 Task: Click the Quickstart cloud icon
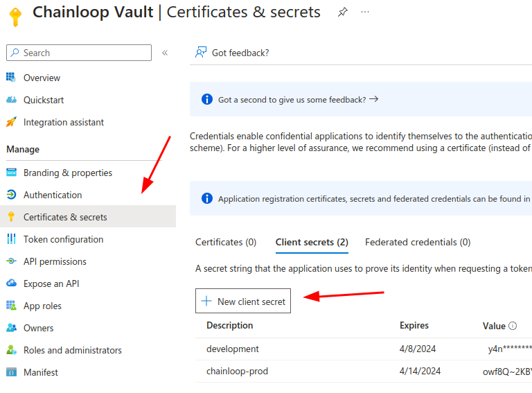click(11, 100)
